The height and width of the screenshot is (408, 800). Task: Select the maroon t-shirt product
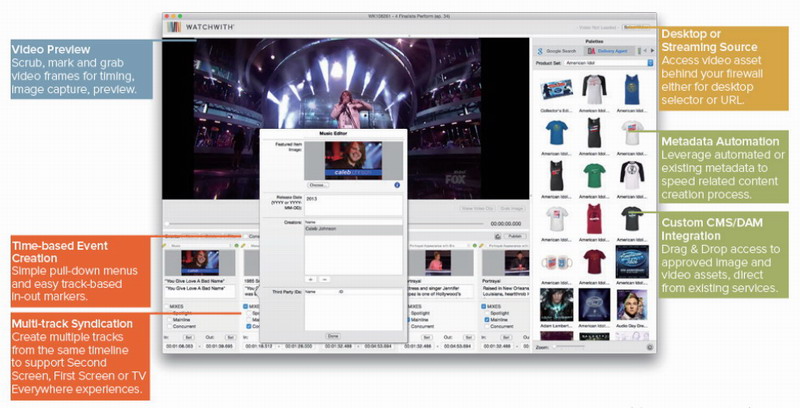click(594, 262)
